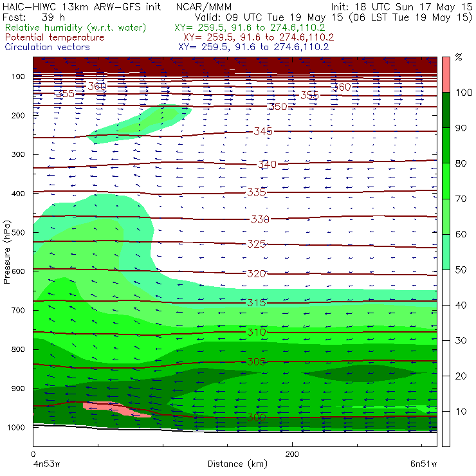Viewport: 476px width, 476px height.
Task: Click the 10 colorbar value label
Action: point(461,412)
